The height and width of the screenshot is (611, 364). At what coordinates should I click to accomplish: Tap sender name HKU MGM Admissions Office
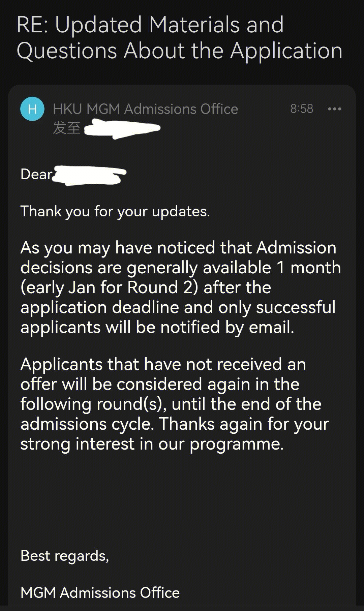[145, 109]
